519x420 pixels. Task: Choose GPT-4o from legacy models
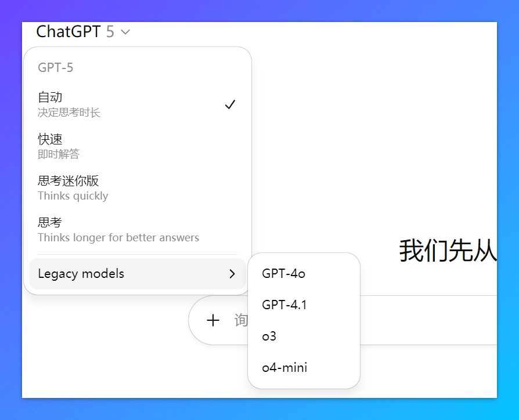[304, 274]
